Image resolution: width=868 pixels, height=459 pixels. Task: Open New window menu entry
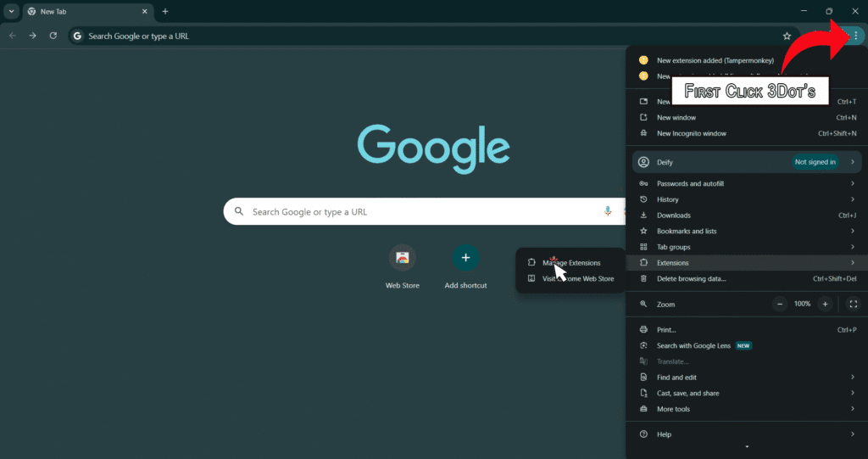click(747, 118)
